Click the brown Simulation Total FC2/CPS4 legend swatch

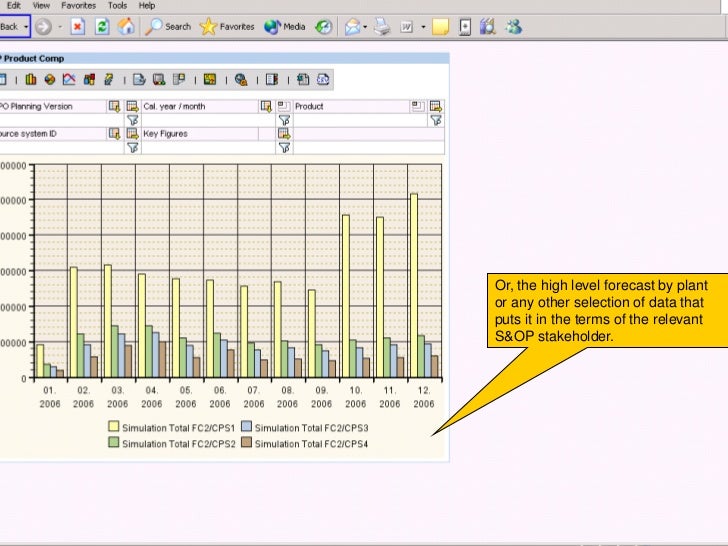pyautogui.click(x=247, y=442)
